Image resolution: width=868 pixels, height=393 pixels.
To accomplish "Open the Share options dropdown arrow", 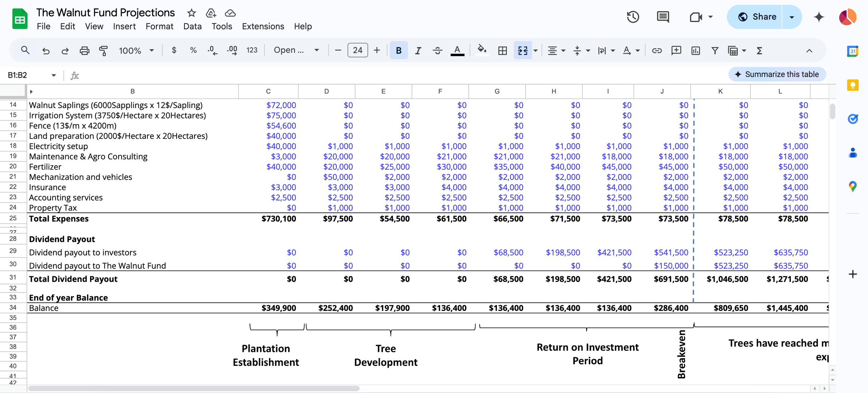I will [792, 17].
